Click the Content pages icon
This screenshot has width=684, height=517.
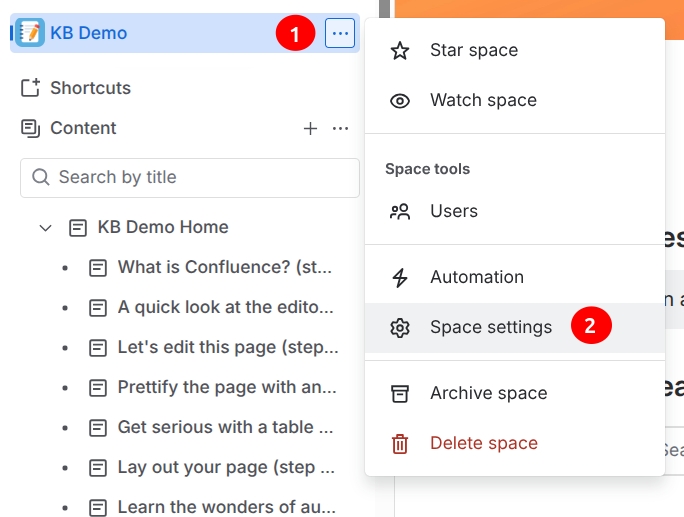pyautogui.click(x=30, y=128)
